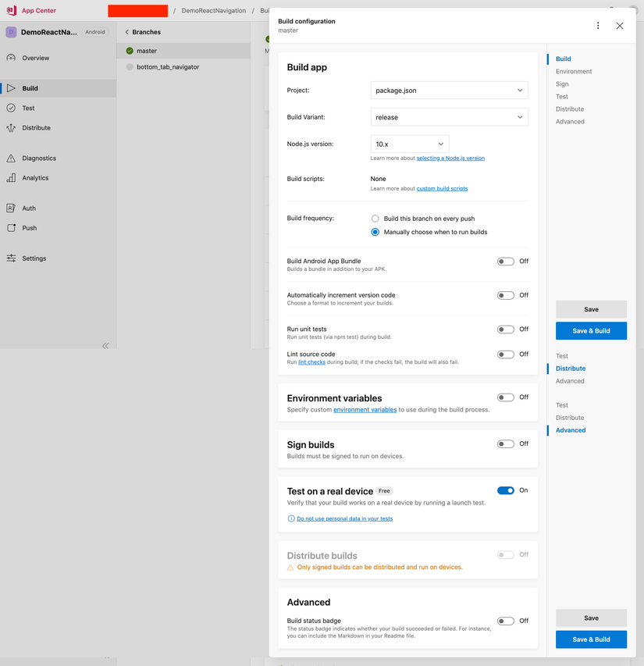Open the Node.js version 10.x dropdown

tap(410, 144)
